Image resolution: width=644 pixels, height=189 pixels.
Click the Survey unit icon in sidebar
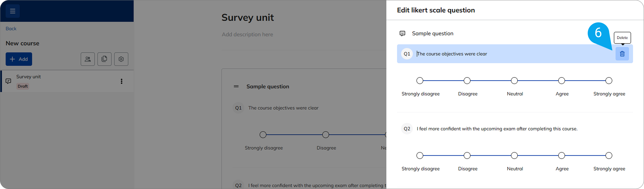pyautogui.click(x=8, y=81)
